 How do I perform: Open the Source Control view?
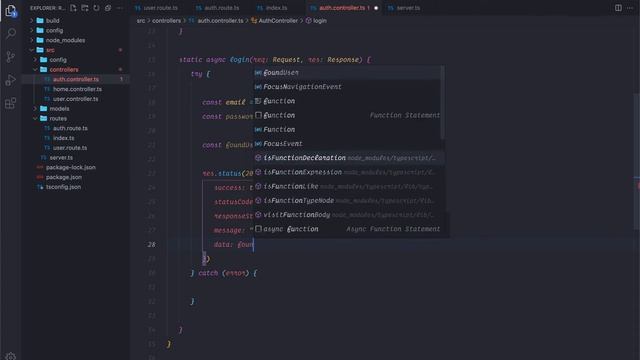[x=11, y=57]
